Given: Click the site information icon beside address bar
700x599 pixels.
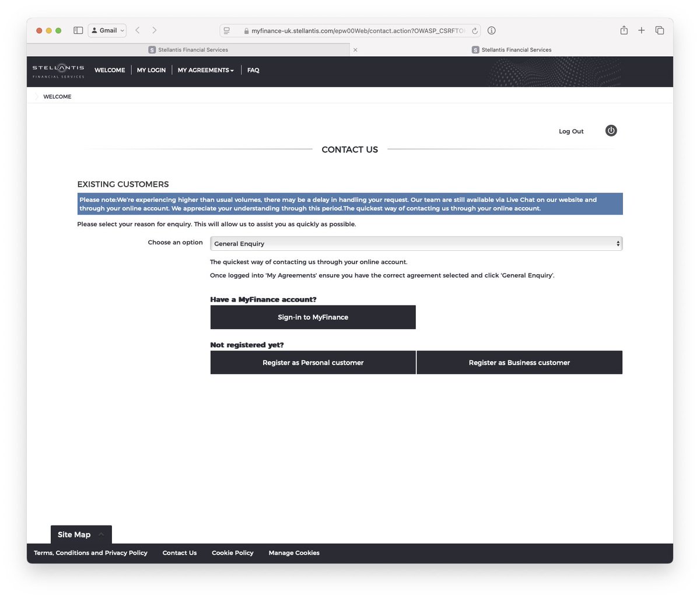Looking at the screenshot, I should pyautogui.click(x=491, y=30).
